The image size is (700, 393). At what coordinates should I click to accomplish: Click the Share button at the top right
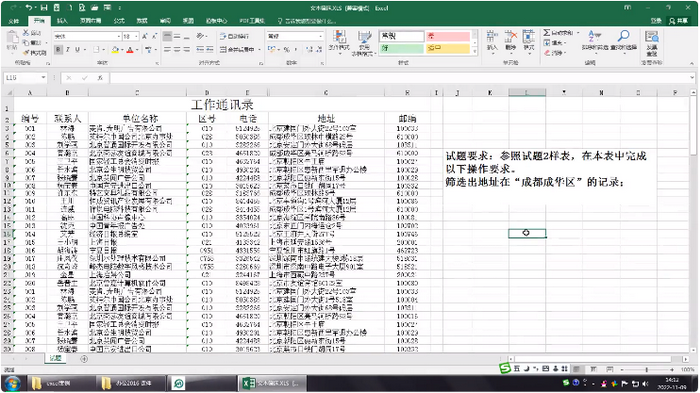pyautogui.click(x=679, y=21)
